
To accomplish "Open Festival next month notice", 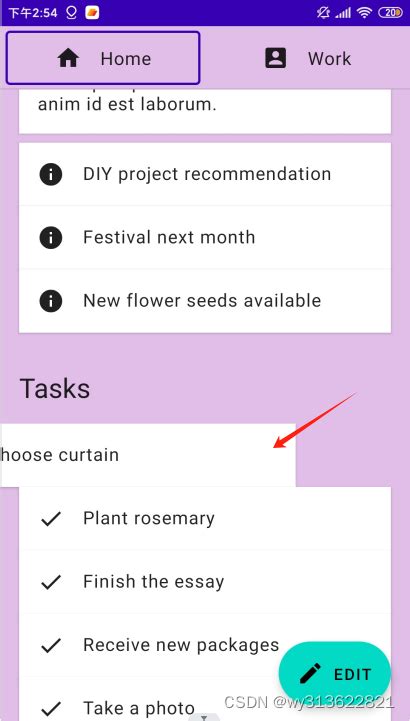I will 205,238.
